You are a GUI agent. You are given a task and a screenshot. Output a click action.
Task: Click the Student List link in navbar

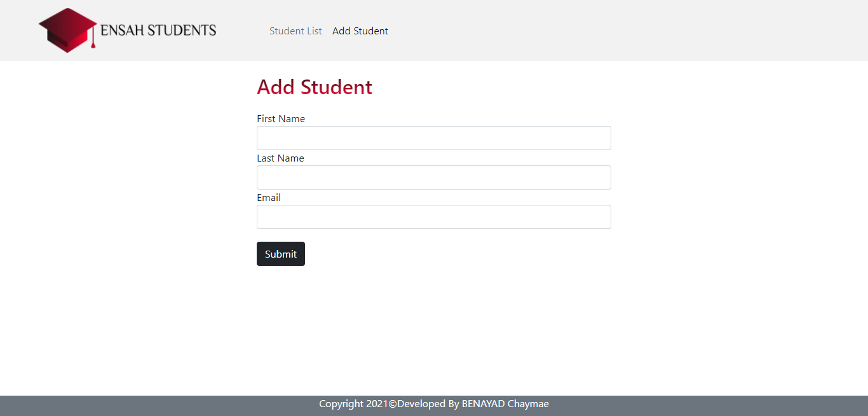coord(295,31)
